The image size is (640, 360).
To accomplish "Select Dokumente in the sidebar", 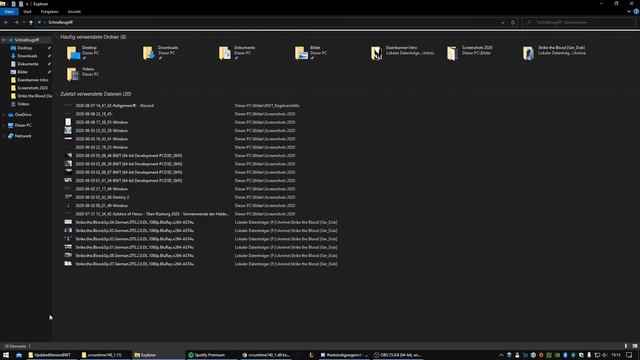I will tap(28, 64).
